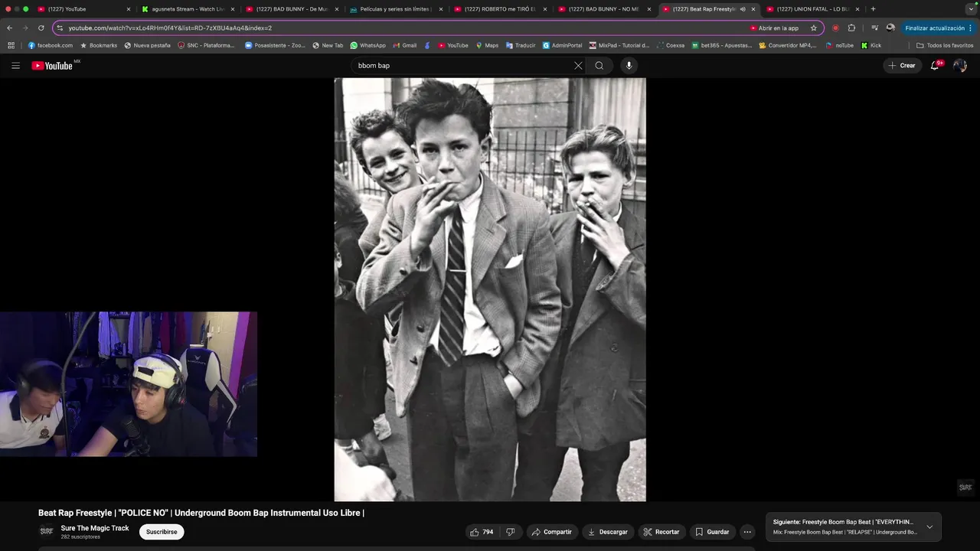This screenshot has width=980, height=551.
Task: Open more actions three-dot menu below video
Action: 747,532
